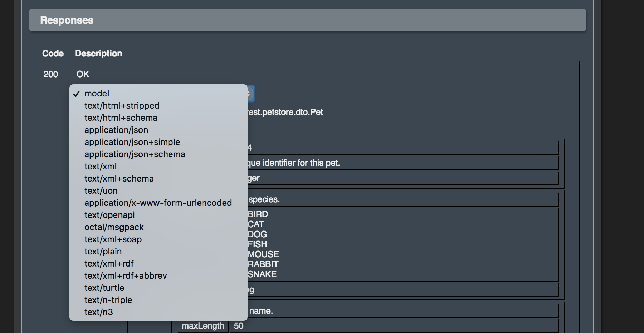Screen dimensions: 644x333
Task: Choose application/json+schema entry
Action: (135, 154)
